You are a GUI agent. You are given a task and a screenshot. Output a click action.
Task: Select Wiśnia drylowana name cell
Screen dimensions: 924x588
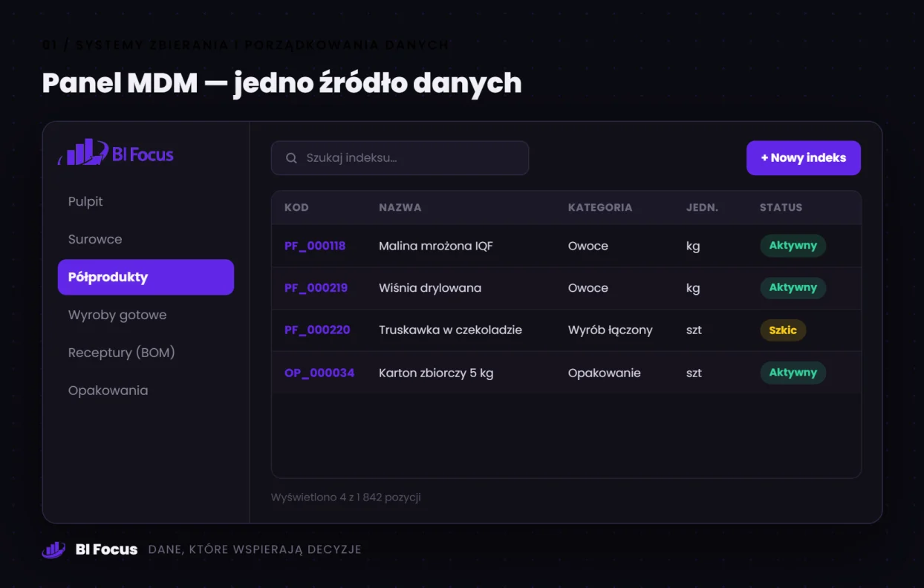430,288
